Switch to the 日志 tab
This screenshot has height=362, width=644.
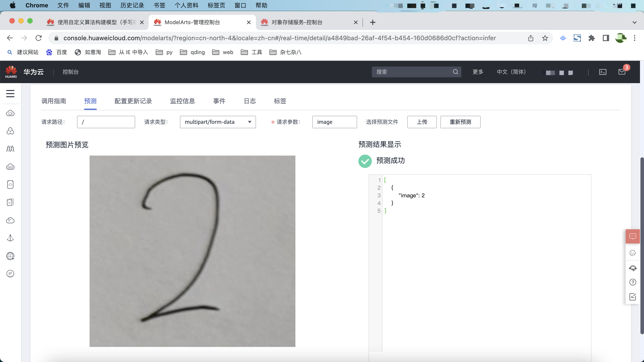[249, 101]
